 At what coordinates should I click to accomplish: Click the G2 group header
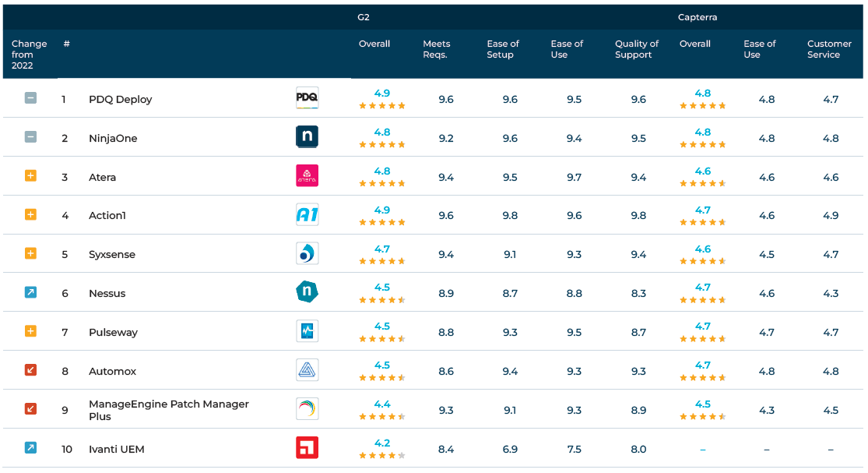click(363, 17)
